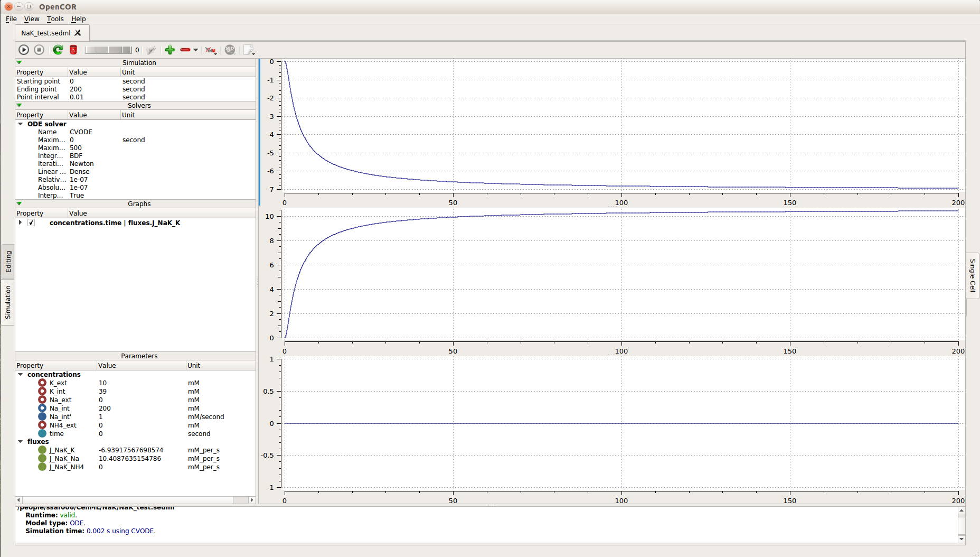Run the simulation with the play button
Viewport: 980px width, 557px height.
click(x=24, y=50)
